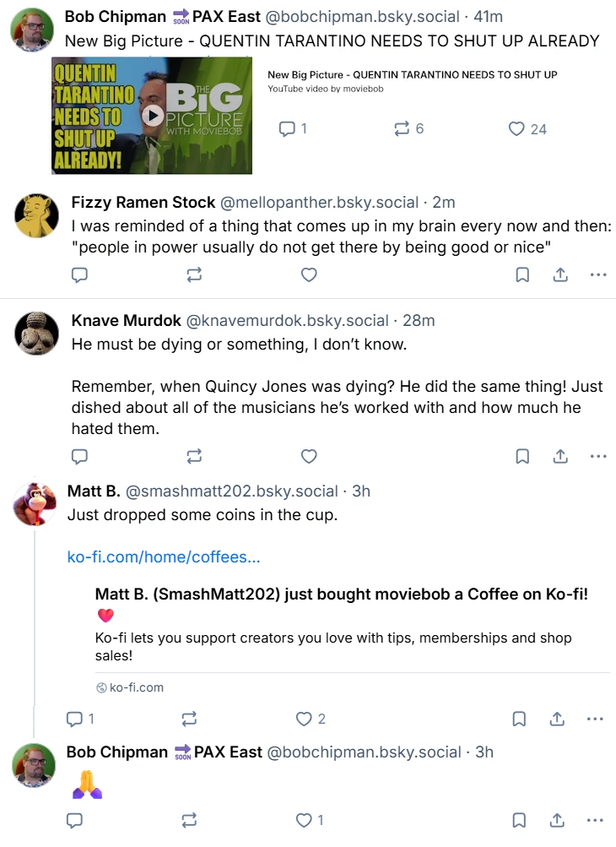Open the @mellopanther.bsky.social handle
Viewport: 616px width, 847px height.
[x=319, y=202]
